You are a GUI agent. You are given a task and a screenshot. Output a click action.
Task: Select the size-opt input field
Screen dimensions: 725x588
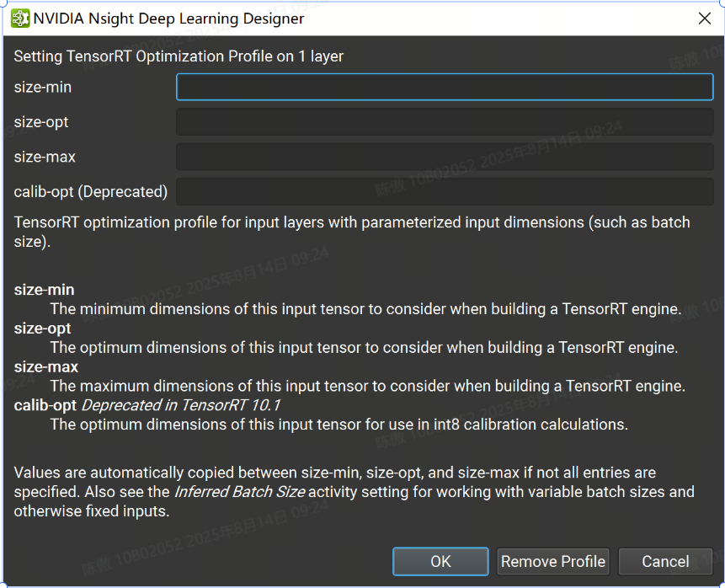pos(445,122)
